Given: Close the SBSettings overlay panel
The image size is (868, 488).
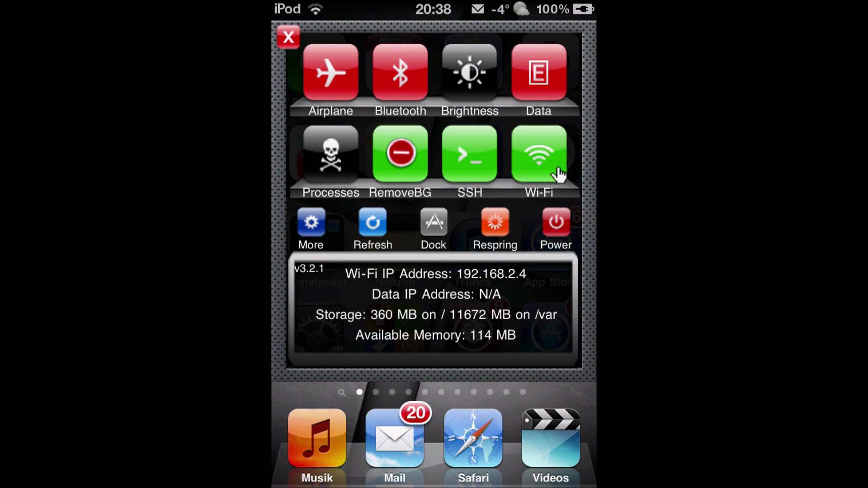Looking at the screenshot, I should click(x=288, y=37).
